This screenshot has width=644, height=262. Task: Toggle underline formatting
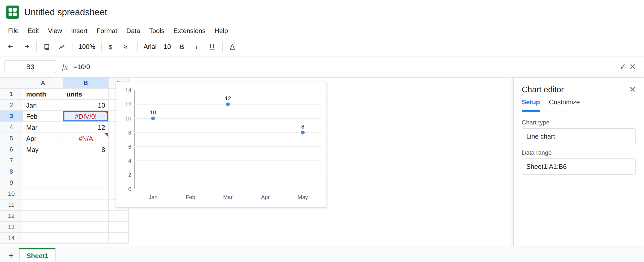coord(212,47)
